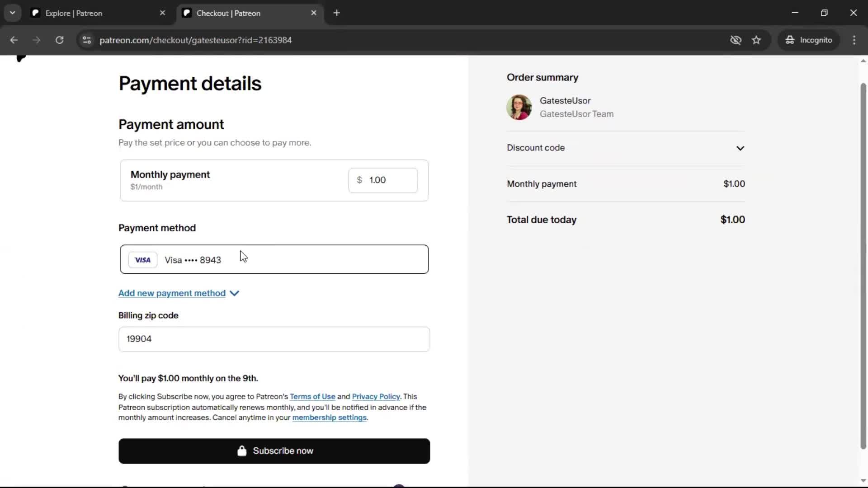Click the third-party cookies blocked eye icon
The height and width of the screenshot is (488, 868).
pos(736,40)
